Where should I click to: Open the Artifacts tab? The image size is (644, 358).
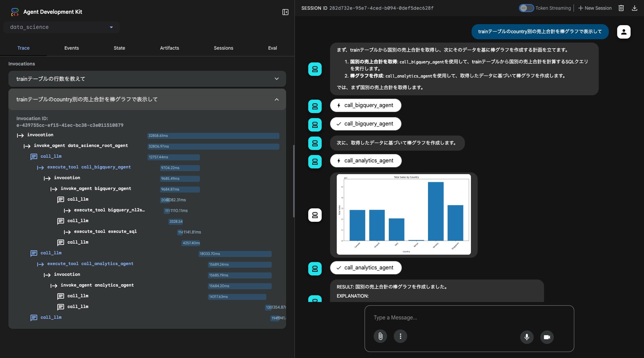(x=169, y=48)
